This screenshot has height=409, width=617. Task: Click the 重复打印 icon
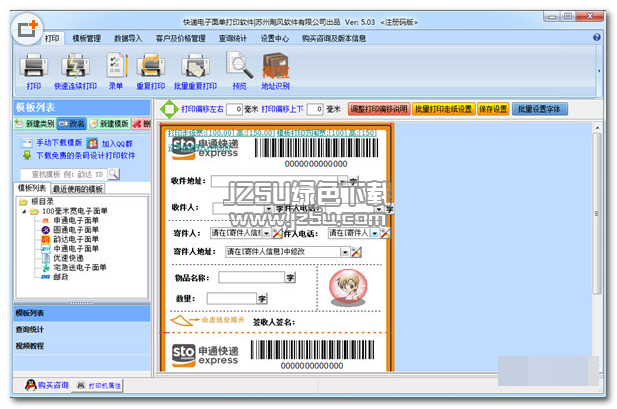coord(151,65)
